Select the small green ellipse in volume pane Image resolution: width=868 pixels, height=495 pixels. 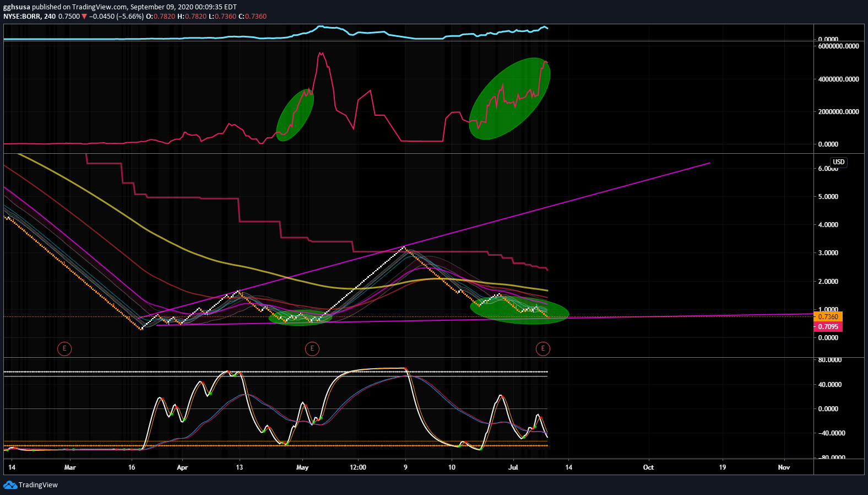pyautogui.click(x=295, y=115)
